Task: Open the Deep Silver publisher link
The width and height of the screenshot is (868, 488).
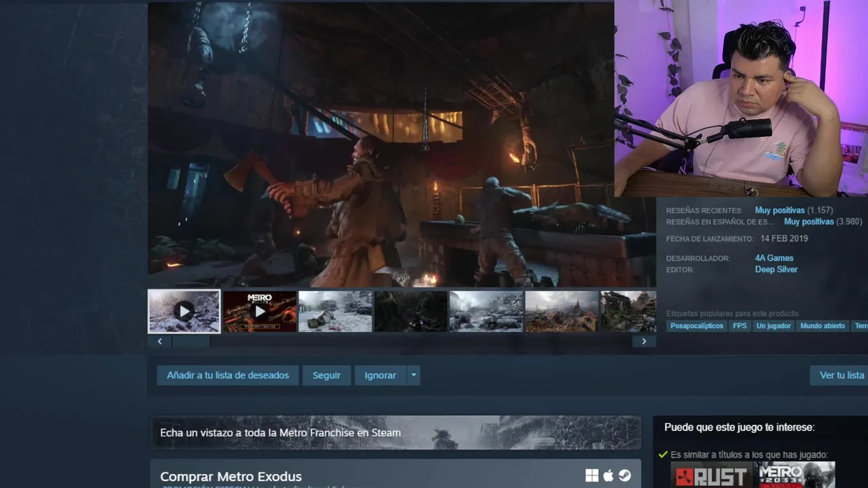Action: point(776,270)
